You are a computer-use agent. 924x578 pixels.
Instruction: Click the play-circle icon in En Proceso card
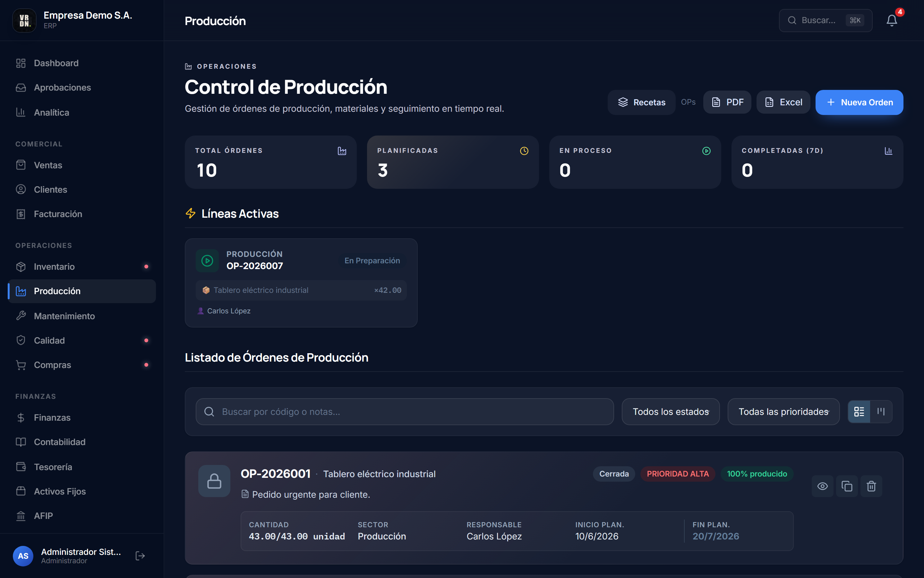(x=706, y=151)
